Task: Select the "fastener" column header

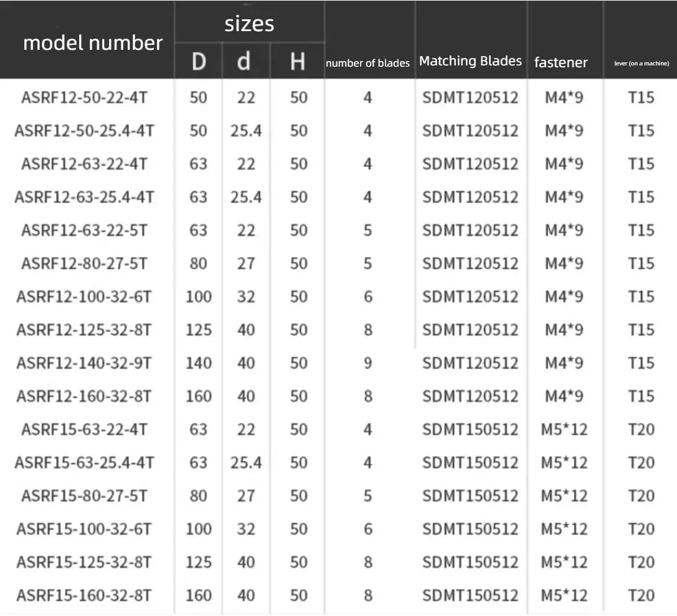Action: click(x=561, y=62)
